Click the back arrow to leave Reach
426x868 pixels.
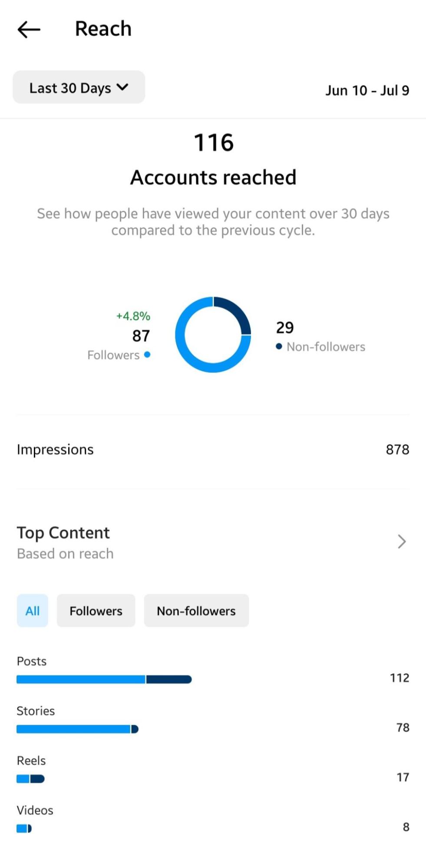(x=28, y=29)
